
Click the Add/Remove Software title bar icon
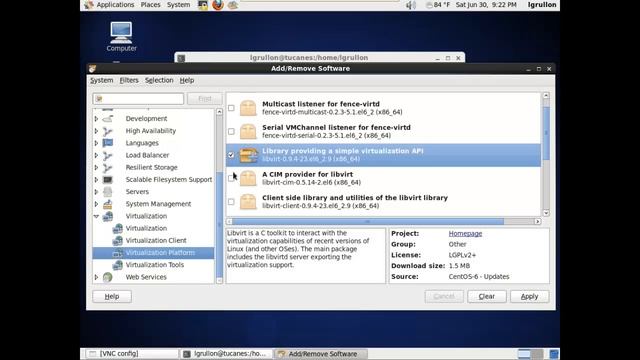[93, 69]
